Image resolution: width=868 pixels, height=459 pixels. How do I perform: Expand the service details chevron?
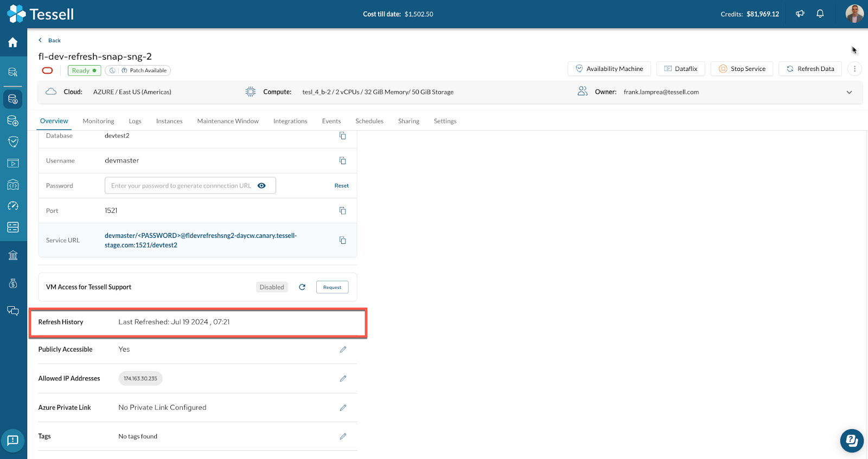849,92
